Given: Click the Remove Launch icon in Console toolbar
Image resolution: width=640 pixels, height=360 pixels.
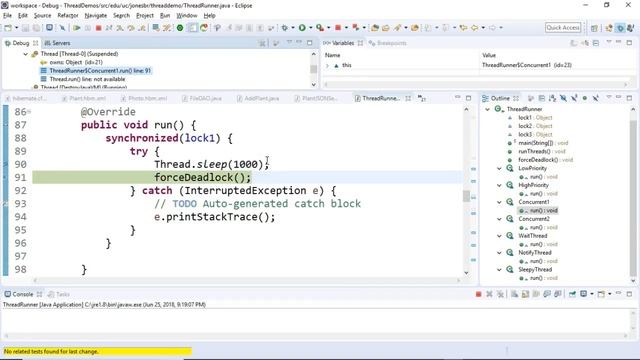Looking at the screenshot, I should [489, 294].
